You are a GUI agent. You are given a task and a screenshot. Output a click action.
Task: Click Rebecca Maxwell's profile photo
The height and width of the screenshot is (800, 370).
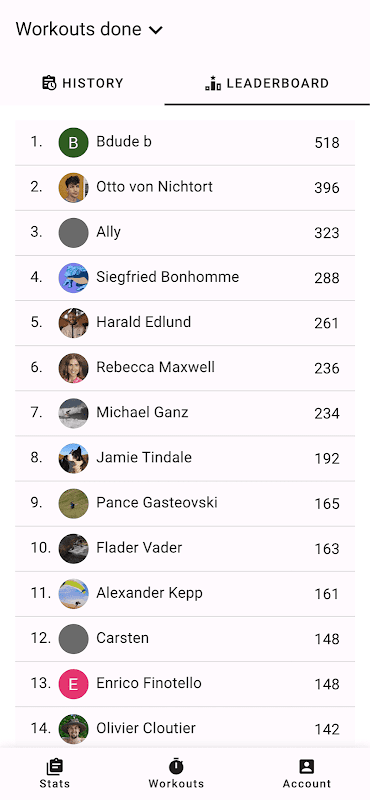(x=73, y=368)
